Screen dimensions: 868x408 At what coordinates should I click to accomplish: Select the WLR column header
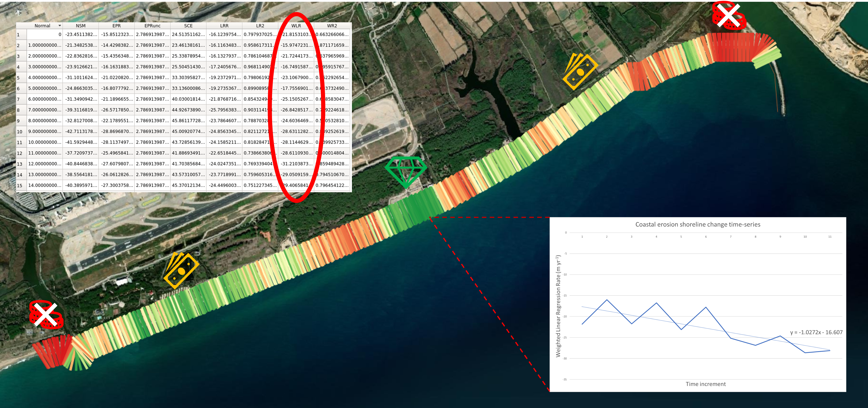point(296,26)
